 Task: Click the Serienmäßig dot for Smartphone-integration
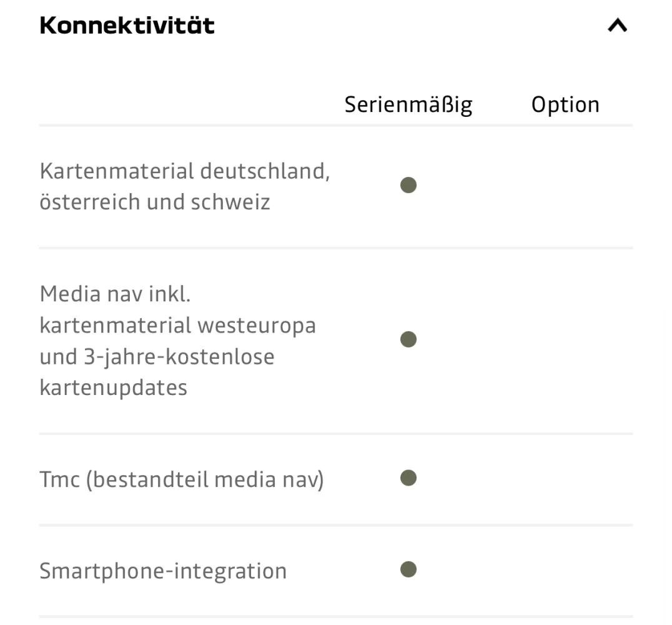click(408, 569)
